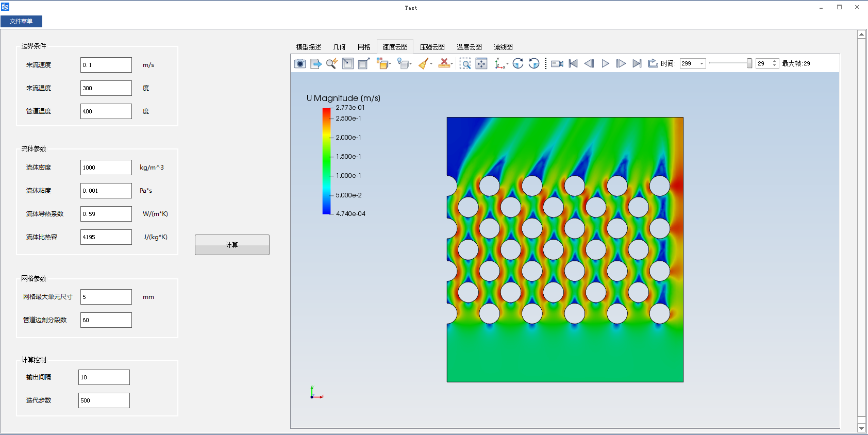The height and width of the screenshot is (435, 868).
Task: Click the 管道边剖分段数 input field
Action: pos(106,320)
